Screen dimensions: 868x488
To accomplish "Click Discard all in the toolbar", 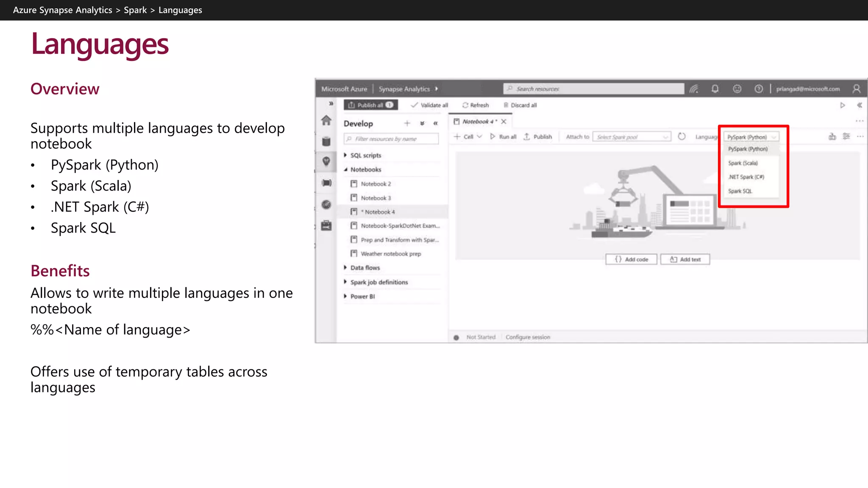I will (x=520, y=105).
